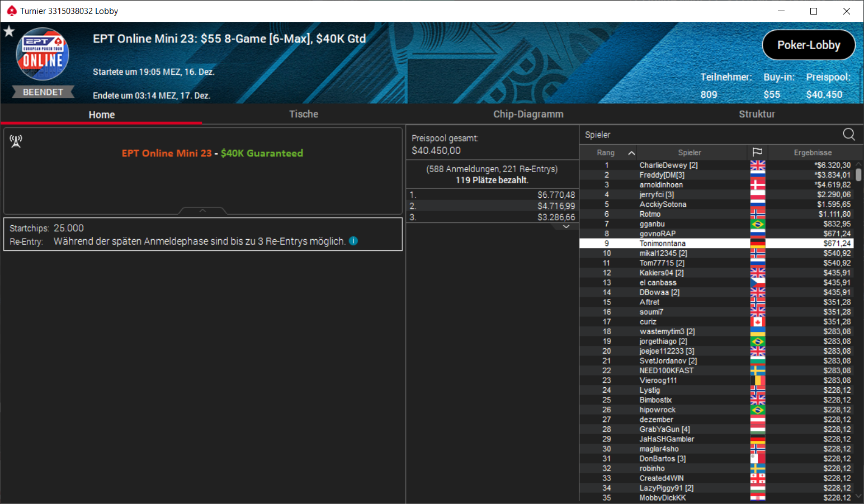
Task: Click hipowrock's Brazil flag
Action: pos(758,410)
